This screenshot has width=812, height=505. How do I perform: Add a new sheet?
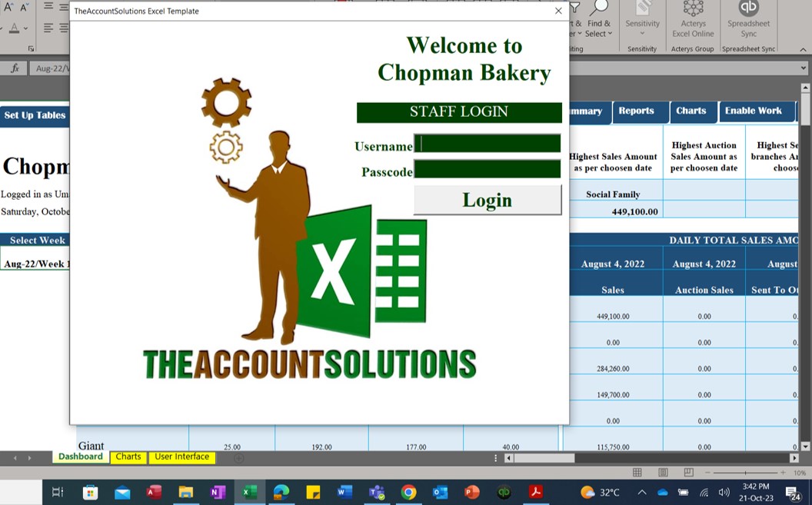click(x=238, y=458)
